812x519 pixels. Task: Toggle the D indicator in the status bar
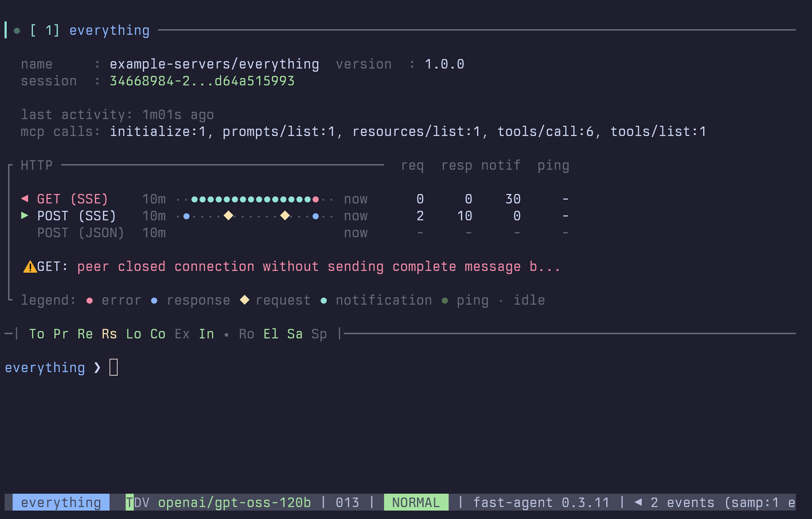pos(138,502)
